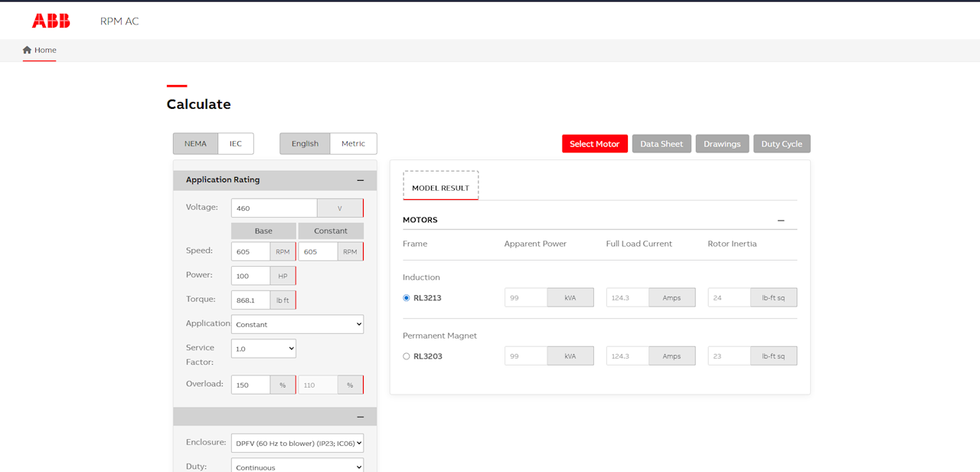This screenshot has height=472, width=980.
Task: Select the RL3203 permanent magnet motor
Action: click(406, 356)
